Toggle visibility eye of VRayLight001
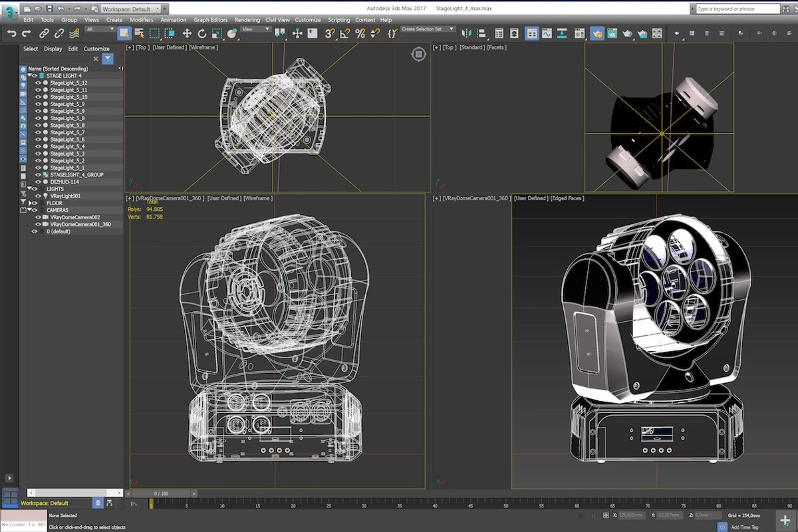798x532 pixels. [x=38, y=196]
